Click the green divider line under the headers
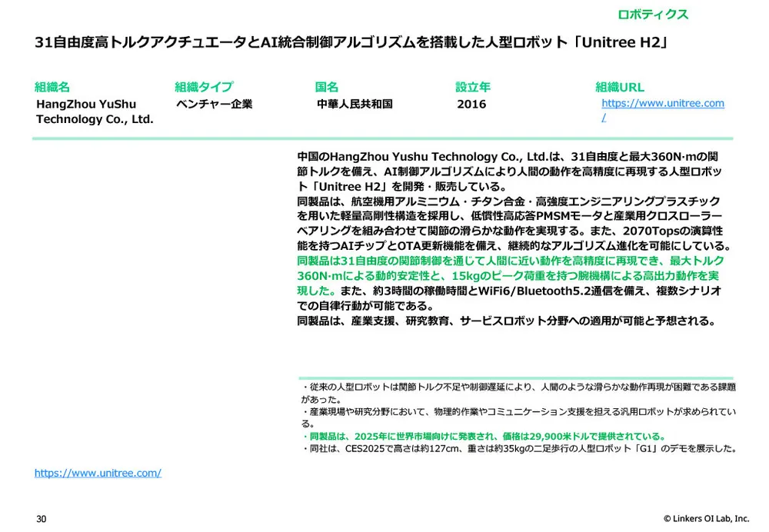Screen dimensions: 769x532 pos(384,138)
